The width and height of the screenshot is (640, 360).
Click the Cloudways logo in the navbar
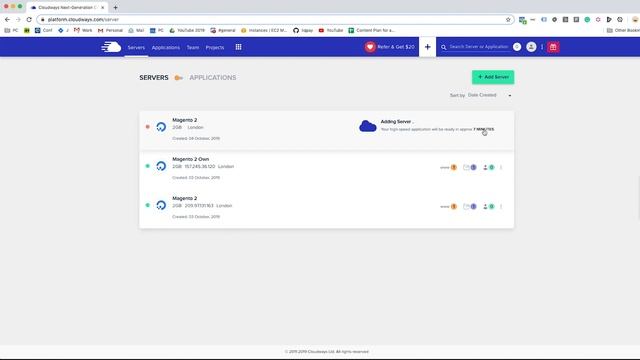coord(111,47)
